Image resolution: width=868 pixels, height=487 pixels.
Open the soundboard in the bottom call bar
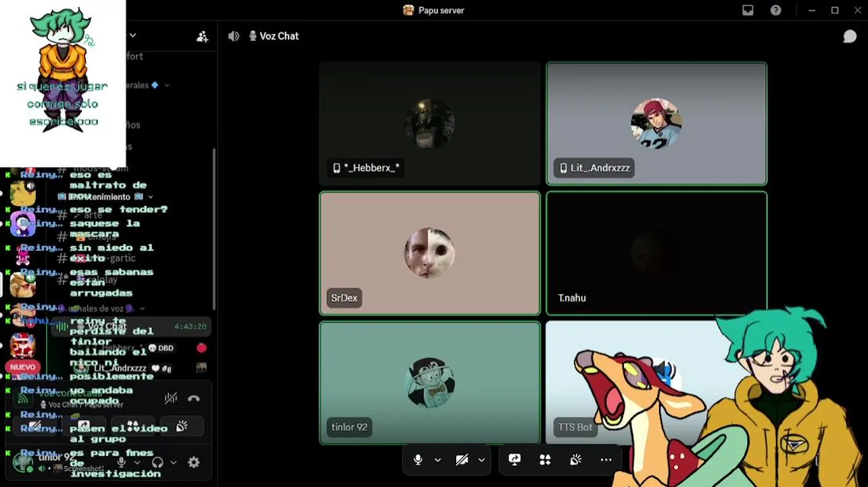click(575, 460)
